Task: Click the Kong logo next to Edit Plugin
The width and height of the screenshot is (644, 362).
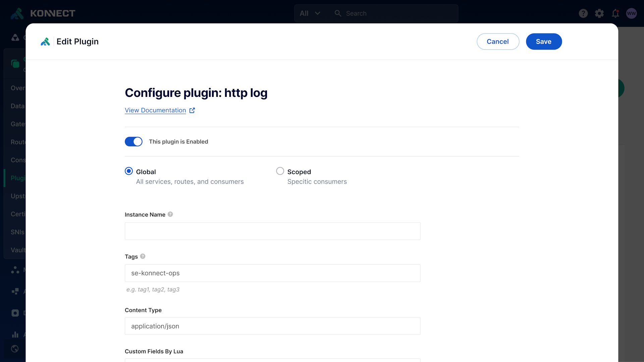Action: [46, 42]
